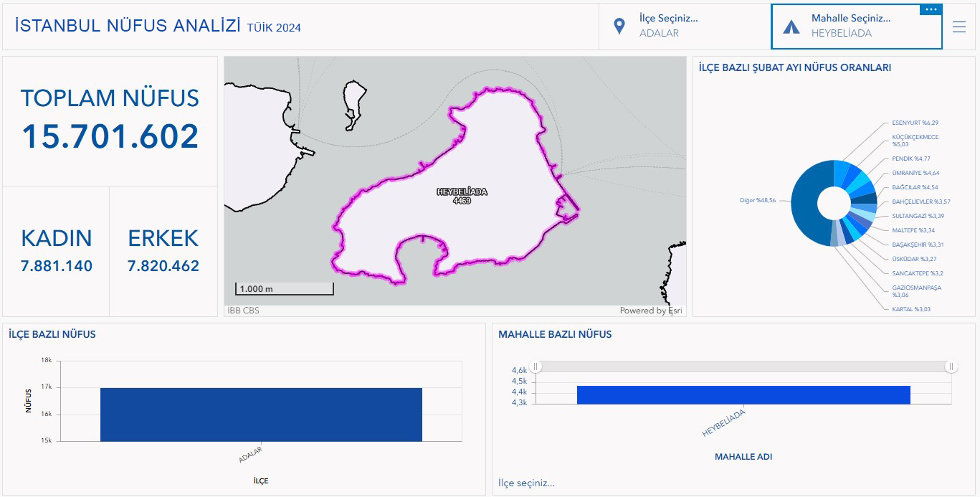980x497 pixels.
Task: Click the triangle icon beside Mahalle Seçiniz
Action: click(x=791, y=27)
